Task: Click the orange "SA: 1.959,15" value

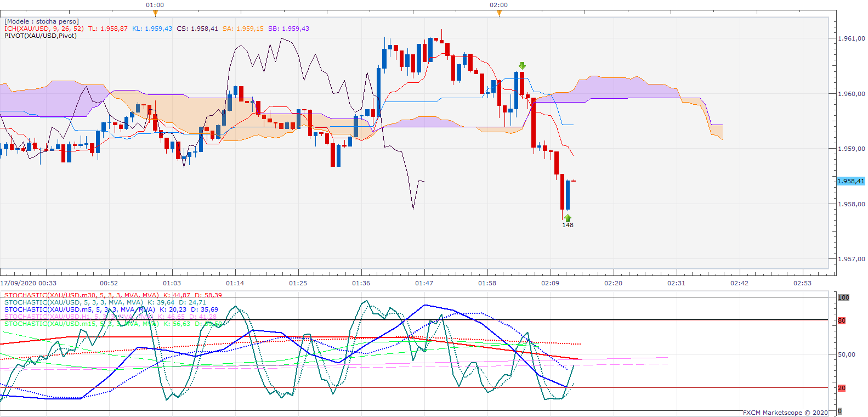Action: click(x=243, y=29)
